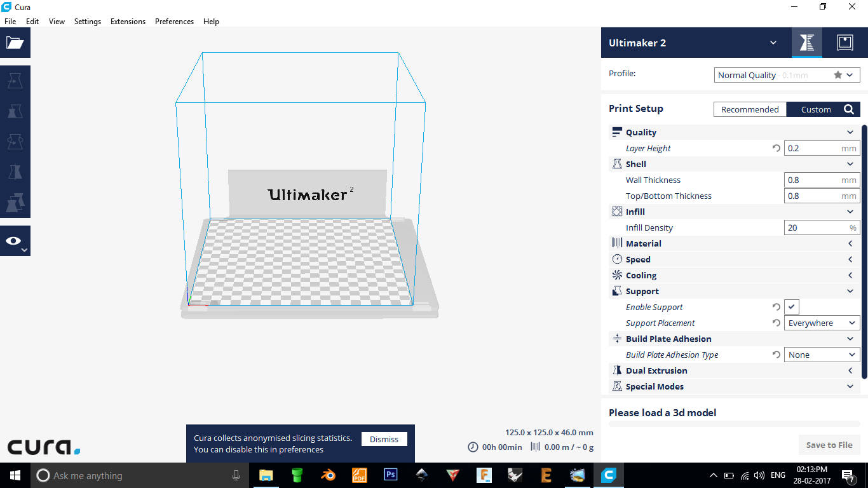Open the Edit menu
The width and height of the screenshot is (868, 488).
(x=32, y=21)
